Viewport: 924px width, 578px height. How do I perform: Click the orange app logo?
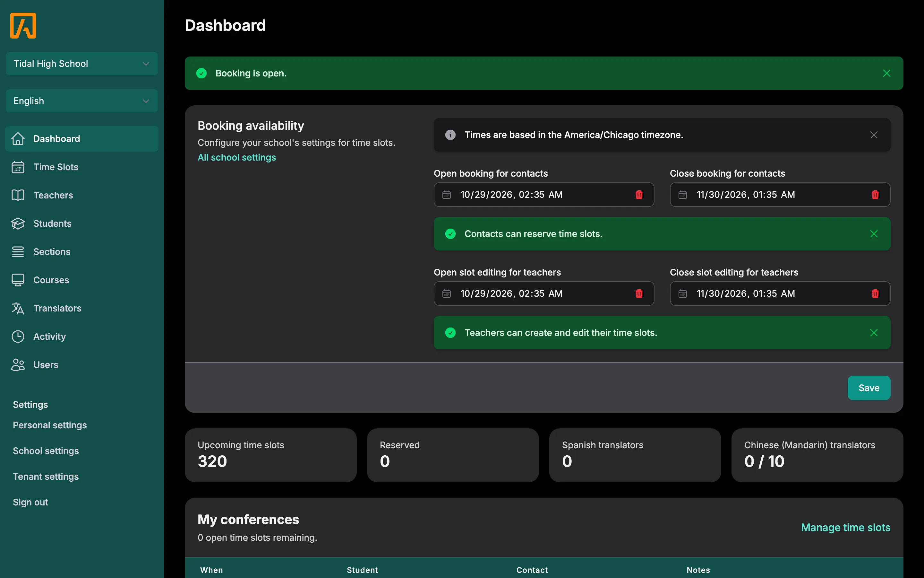23,26
